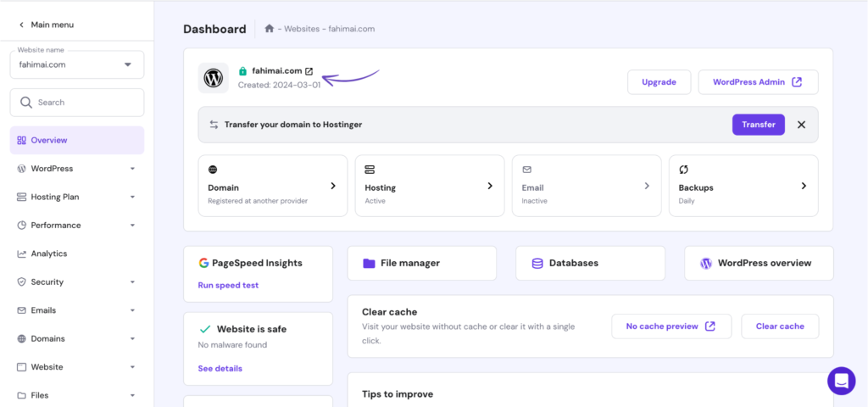Click the Upgrade button
The image size is (868, 407).
[x=659, y=82]
